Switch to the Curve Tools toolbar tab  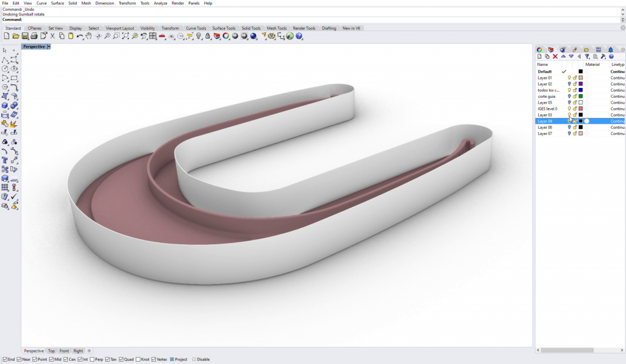click(x=196, y=28)
